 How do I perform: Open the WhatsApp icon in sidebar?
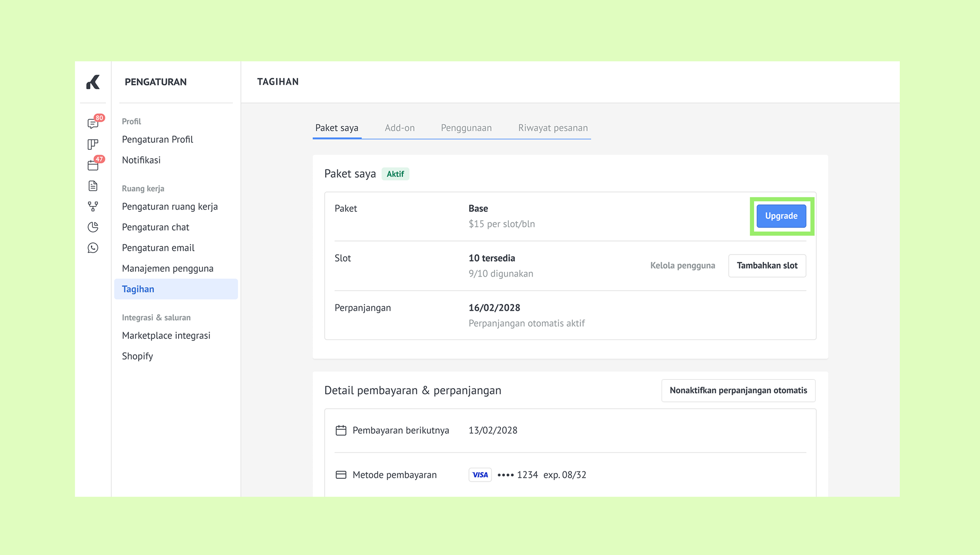point(93,248)
